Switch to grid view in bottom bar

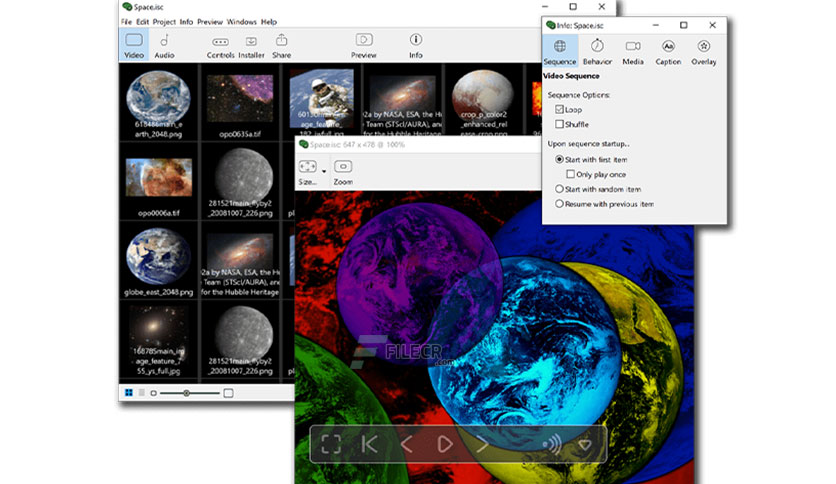coord(128,393)
